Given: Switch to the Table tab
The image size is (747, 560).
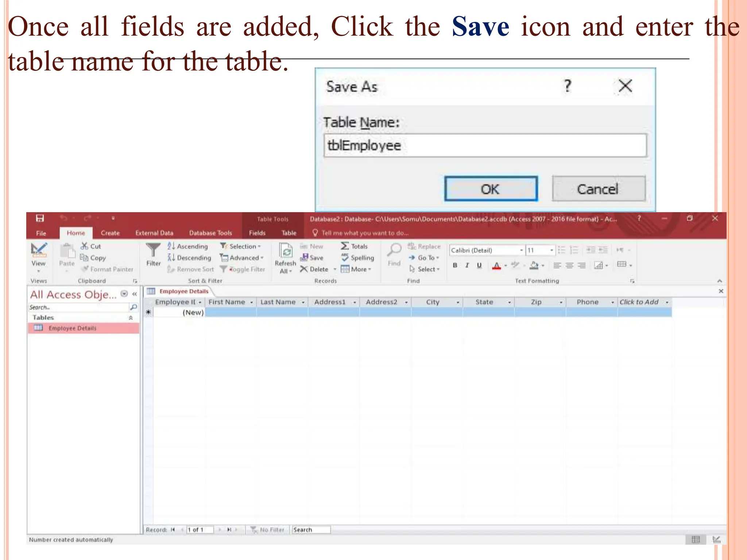Looking at the screenshot, I should click(289, 233).
